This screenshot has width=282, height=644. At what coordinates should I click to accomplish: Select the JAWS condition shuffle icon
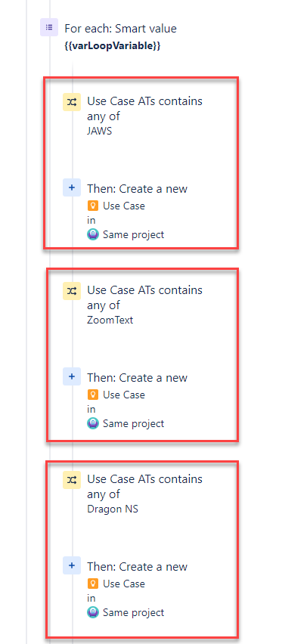(x=72, y=102)
